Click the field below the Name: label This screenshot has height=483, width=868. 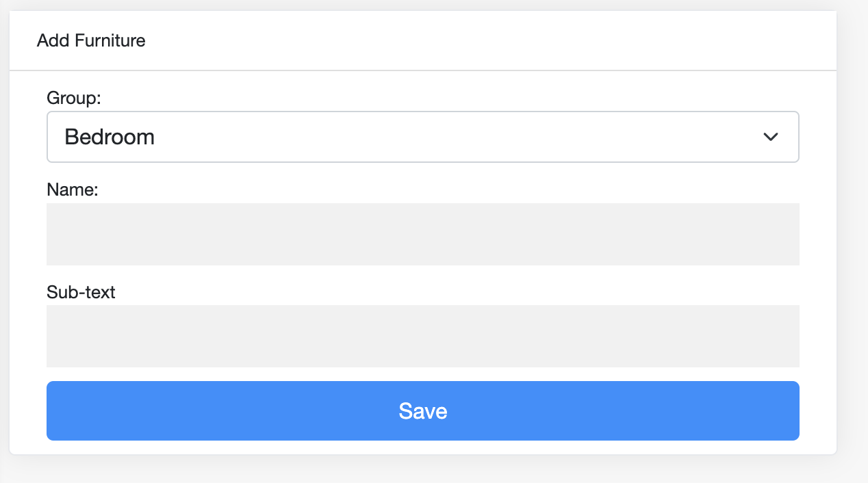[422, 234]
